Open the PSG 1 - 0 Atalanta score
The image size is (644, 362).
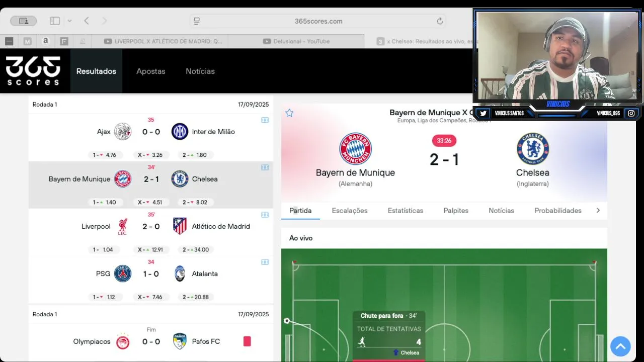(151, 274)
